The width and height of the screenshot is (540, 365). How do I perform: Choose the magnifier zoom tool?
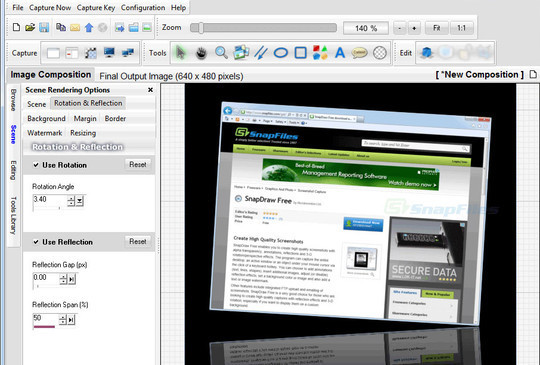click(221, 53)
